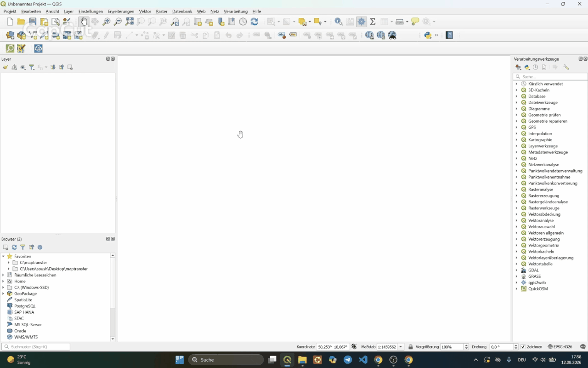
Task: Select the Zoom Out magnifier tool
Action: coord(118,22)
